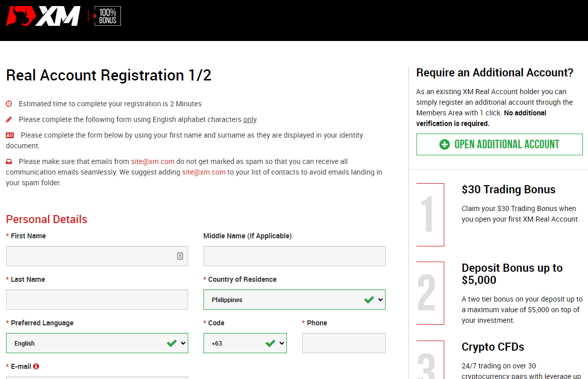This screenshot has width=588, height=379.
Task: Click the ID card icon beside identity note
Action: pos(10,136)
